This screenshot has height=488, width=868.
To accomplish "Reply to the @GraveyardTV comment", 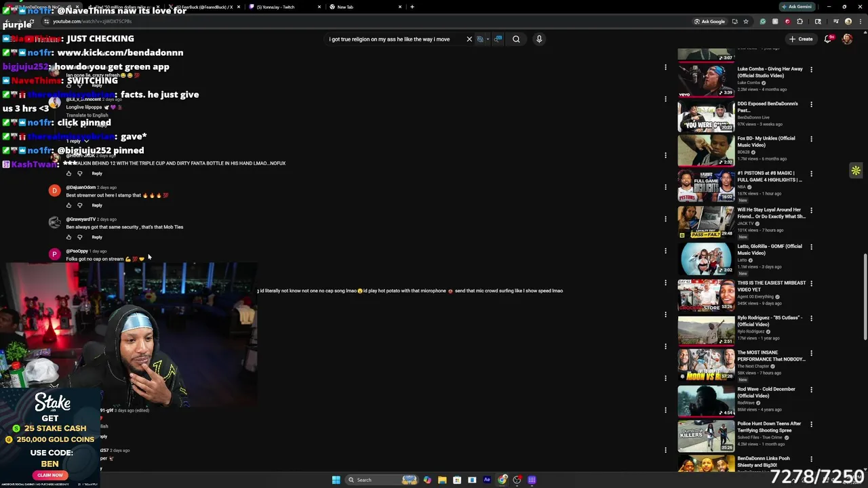I will (97, 237).
